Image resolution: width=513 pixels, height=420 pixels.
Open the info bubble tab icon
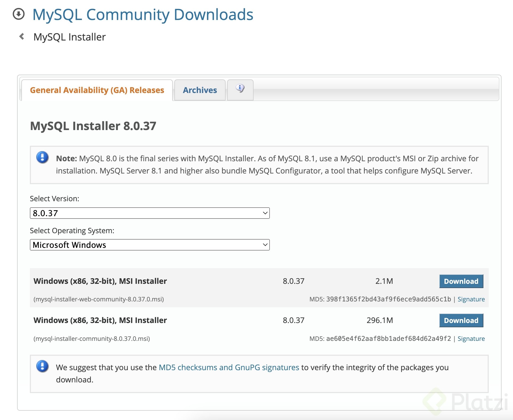click(240, 88)
